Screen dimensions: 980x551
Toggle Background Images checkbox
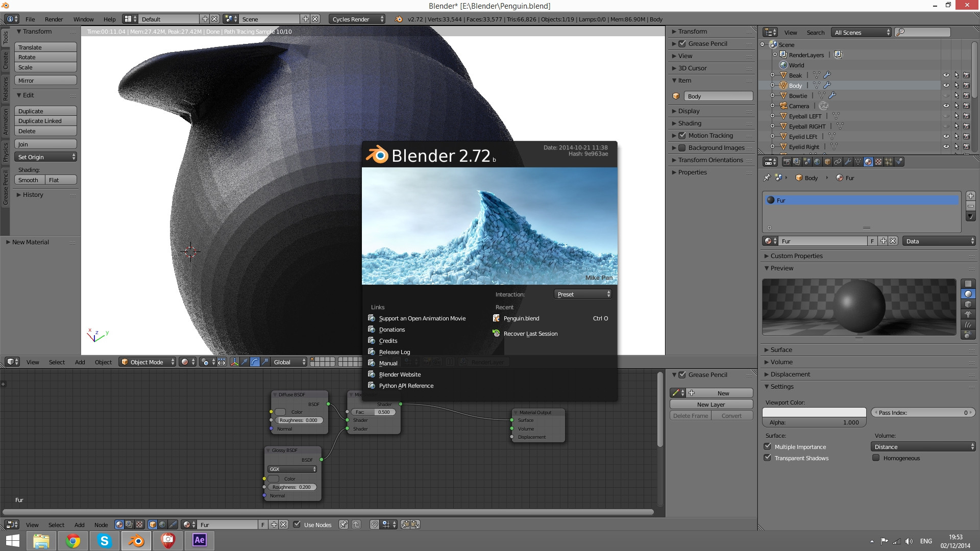pyautogui.click(x=682, y=147)
